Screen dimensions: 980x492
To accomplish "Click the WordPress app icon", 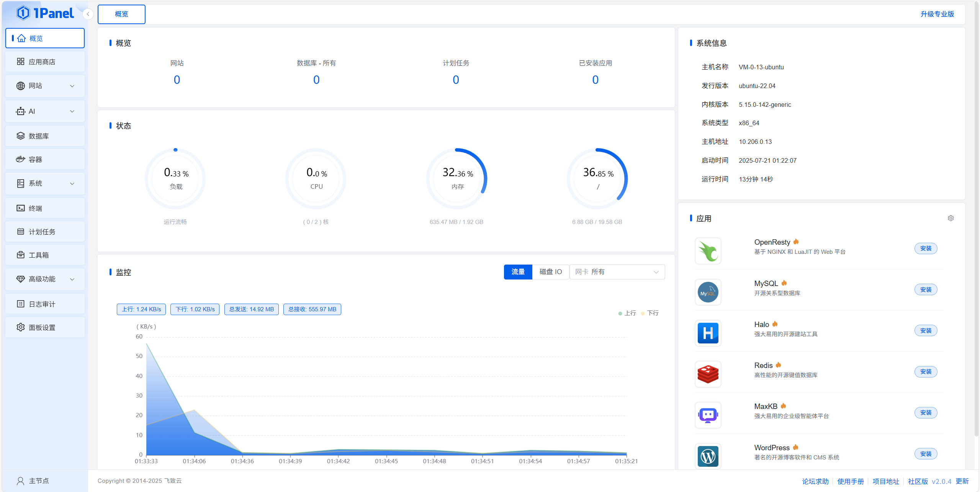I will [x=708, y=456].
